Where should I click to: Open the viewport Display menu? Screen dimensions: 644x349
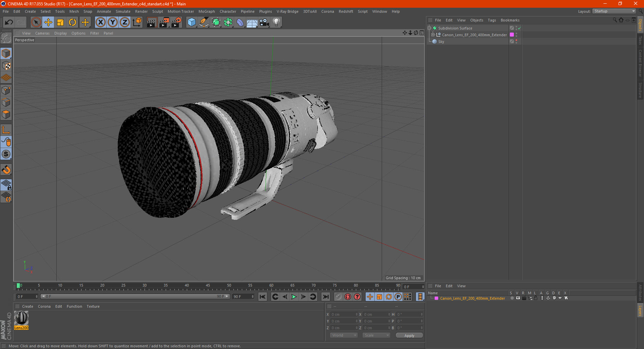coord(60,33)
